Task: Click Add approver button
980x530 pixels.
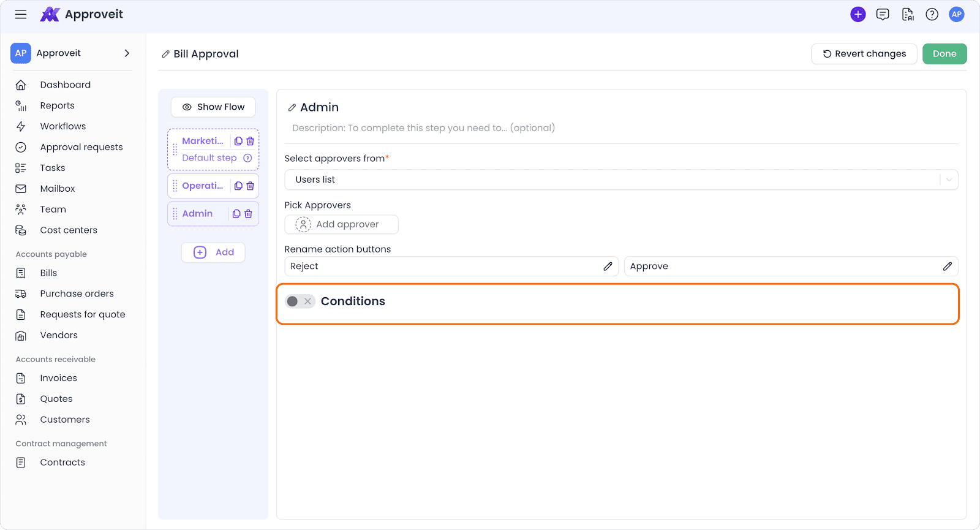Action: pos(341,224)
